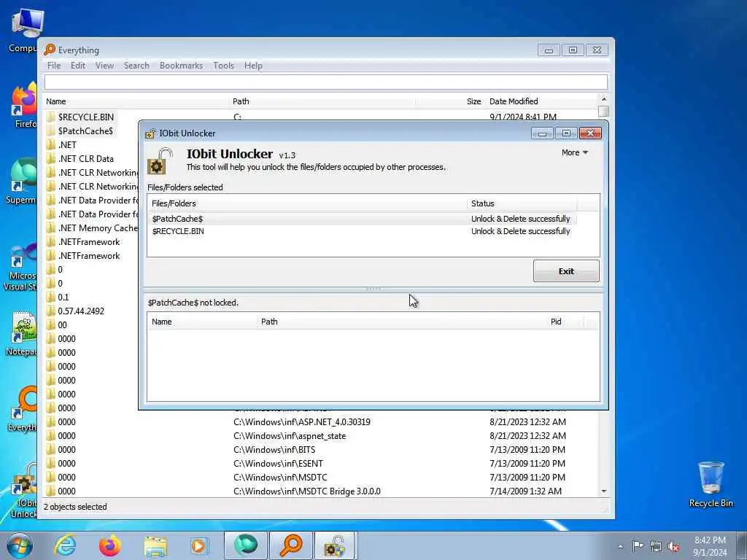Viewport: 747px width, 560px height.
Task: Select the Notepad++ desktop shortcut
Action: pos(22,333)
